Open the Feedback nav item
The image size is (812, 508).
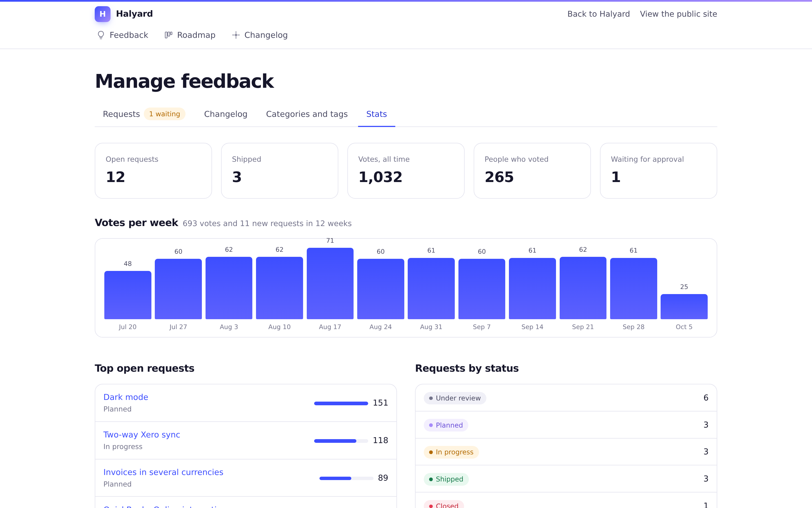click(122, 35)
